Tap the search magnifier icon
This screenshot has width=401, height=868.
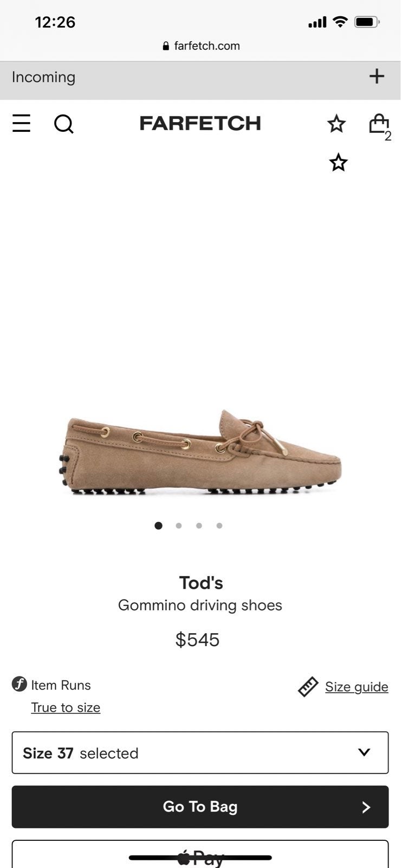pyautogui.click(x=63, y=124)
